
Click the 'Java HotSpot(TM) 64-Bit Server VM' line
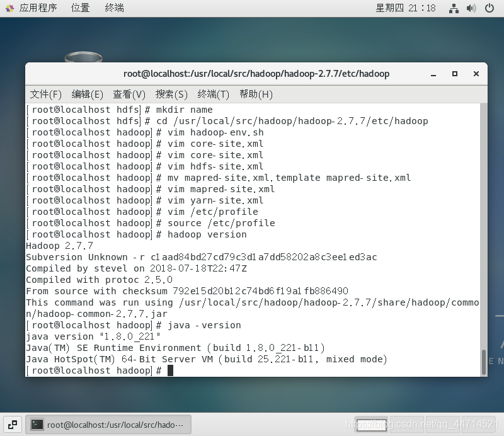207,360
